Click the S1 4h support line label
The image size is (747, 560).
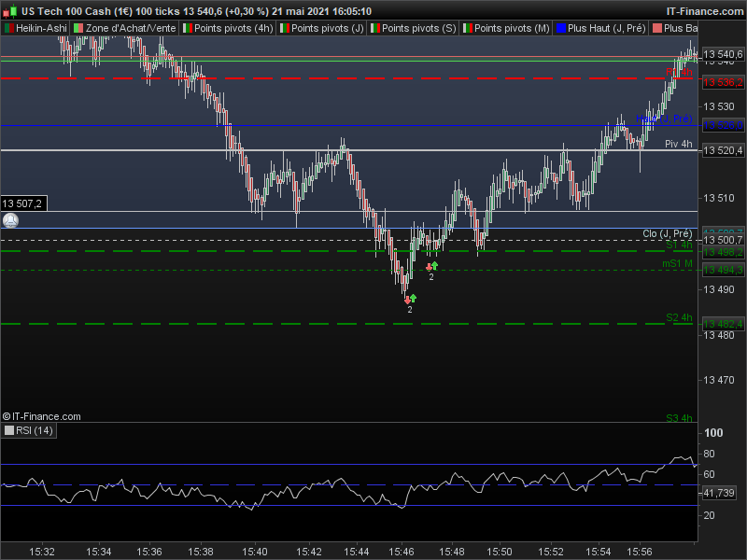[679, 245]
